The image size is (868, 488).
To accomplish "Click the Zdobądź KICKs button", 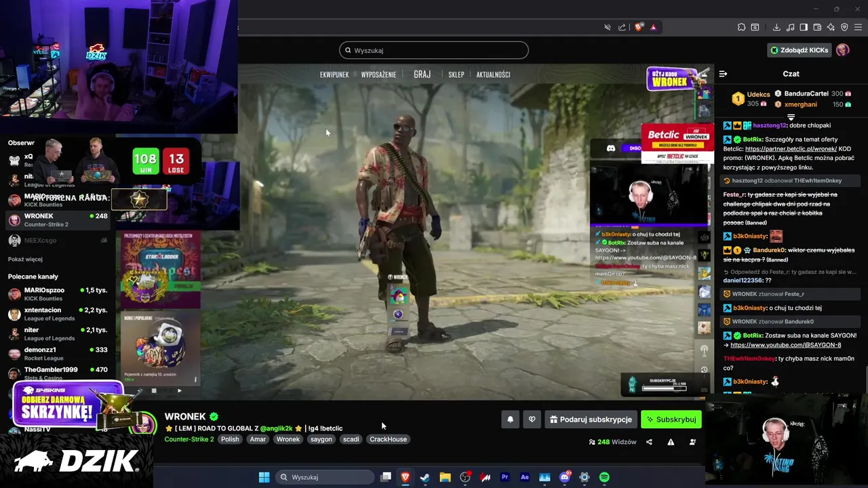I will (799, 50).
